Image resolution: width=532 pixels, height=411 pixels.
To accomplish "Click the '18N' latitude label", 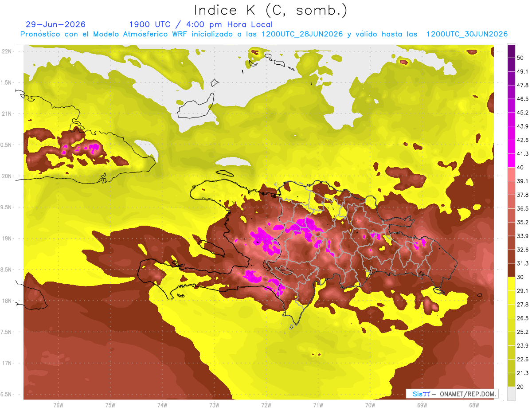I will pos(6,301).
